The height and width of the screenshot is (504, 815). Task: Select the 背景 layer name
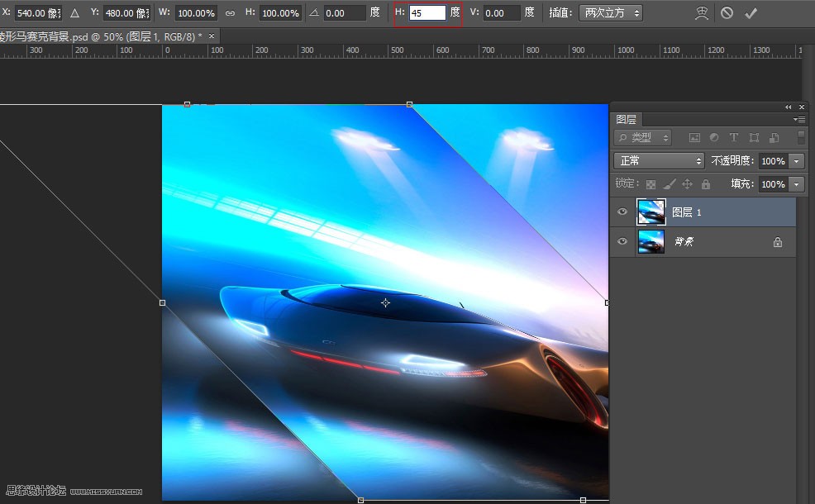pyautogui.click(x=684, y=241)
